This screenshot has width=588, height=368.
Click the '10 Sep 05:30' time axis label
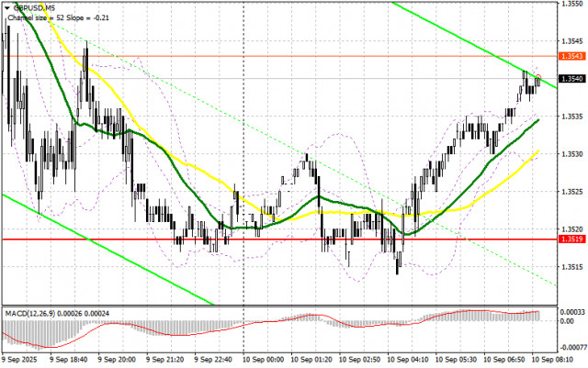pos(456,360)
